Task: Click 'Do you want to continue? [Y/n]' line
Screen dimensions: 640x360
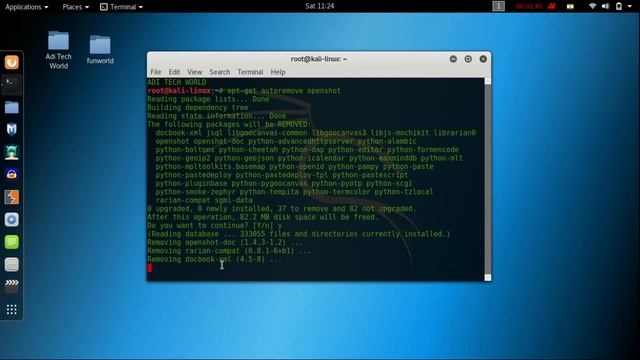Action: [215, 226]
